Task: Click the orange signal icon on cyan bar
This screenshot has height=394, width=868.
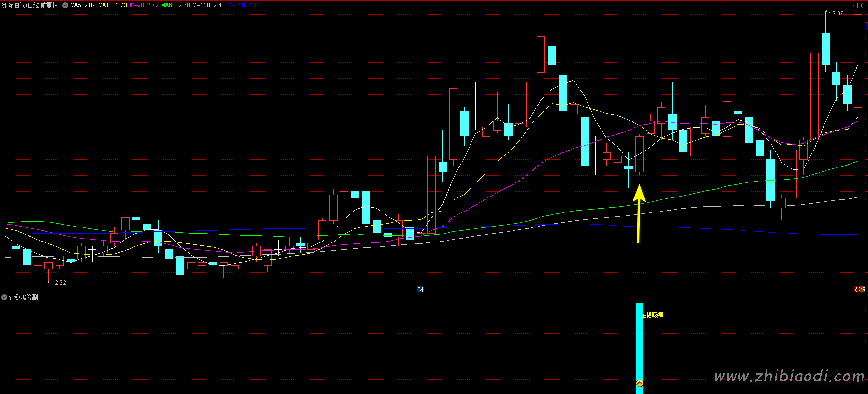Action: [x=639, y=383]
